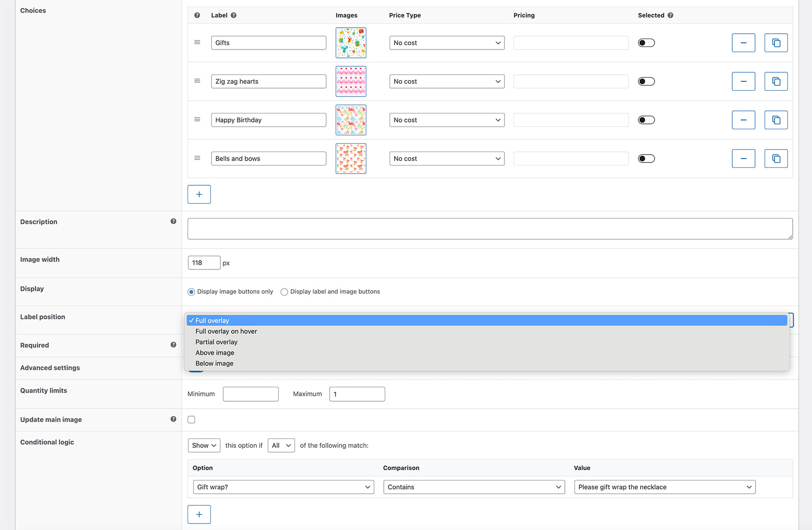
Task: Select Display label and image buttons
Action: [x=284, y=292]
